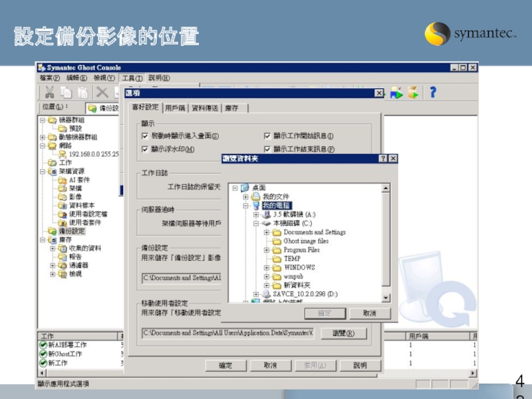Select the wmpub folder
Image resolution: width=532 pixels, height=399 pixels.
click(293, 276)
